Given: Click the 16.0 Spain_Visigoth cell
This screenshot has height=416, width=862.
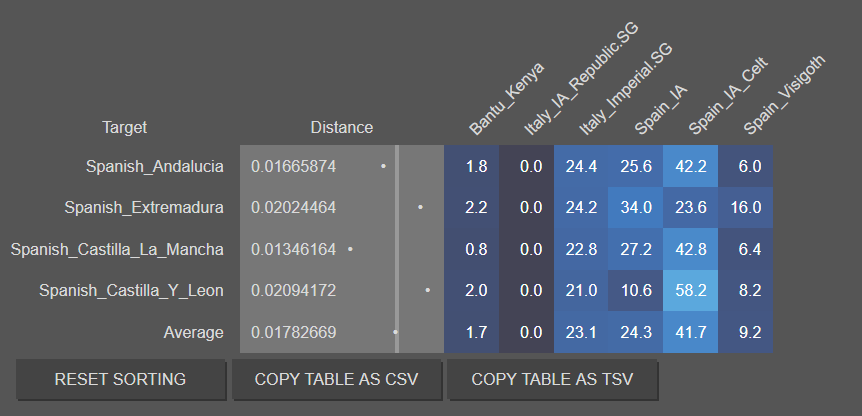Looking at the screenshot, I should (x=745, y=208).
